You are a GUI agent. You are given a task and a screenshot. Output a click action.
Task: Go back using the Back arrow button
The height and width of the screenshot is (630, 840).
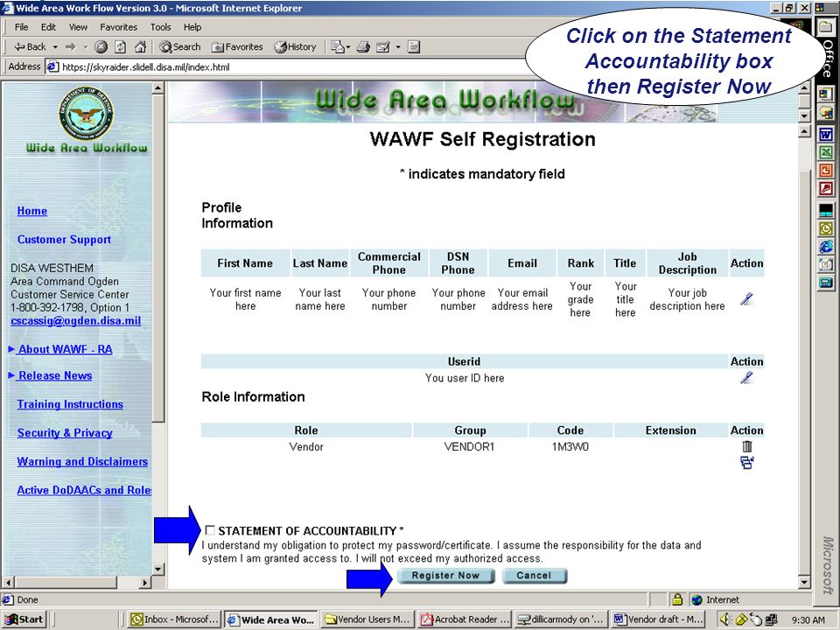[30, 47]
